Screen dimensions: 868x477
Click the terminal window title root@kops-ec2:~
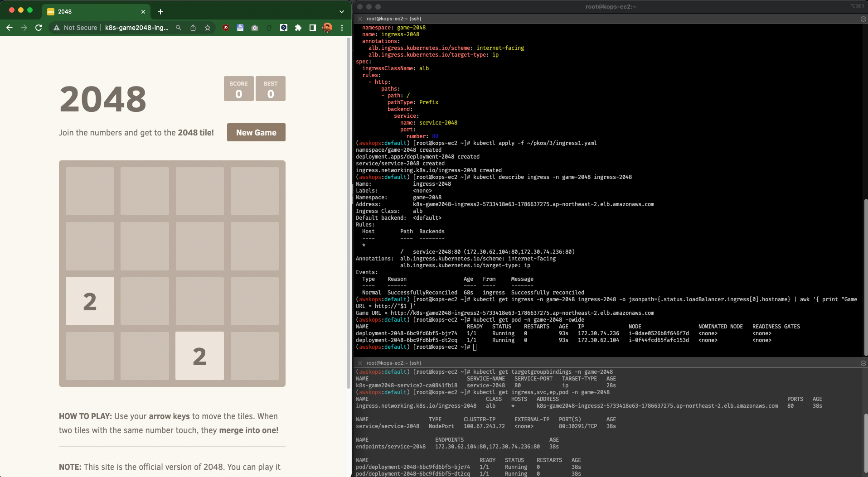point(611,6)
